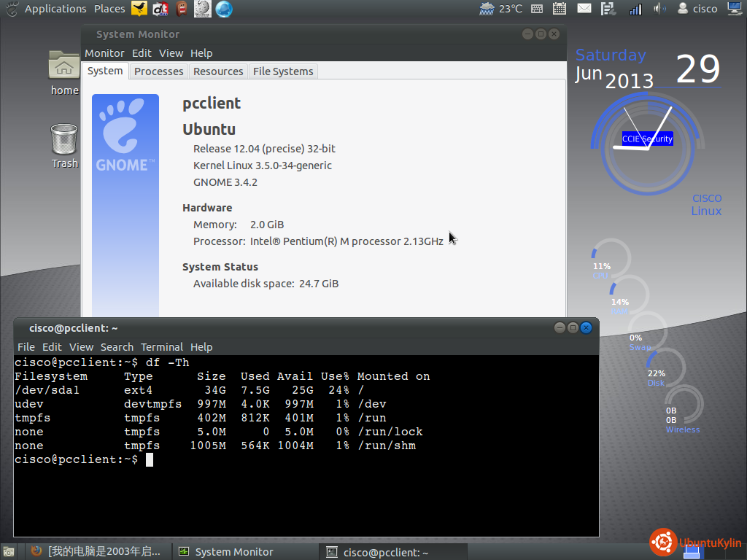Open Edit menu in terminal window
Screen dimensions: 747x560
tap(52, 347)
